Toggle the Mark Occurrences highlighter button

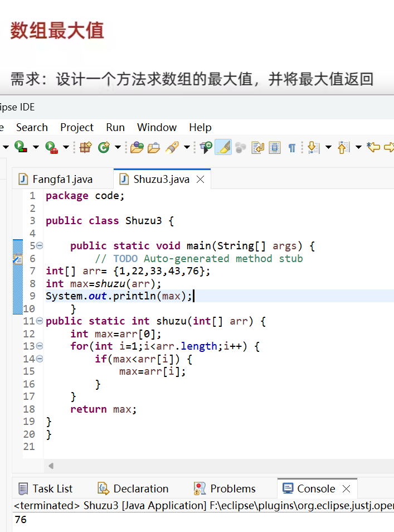click(223, 147)
